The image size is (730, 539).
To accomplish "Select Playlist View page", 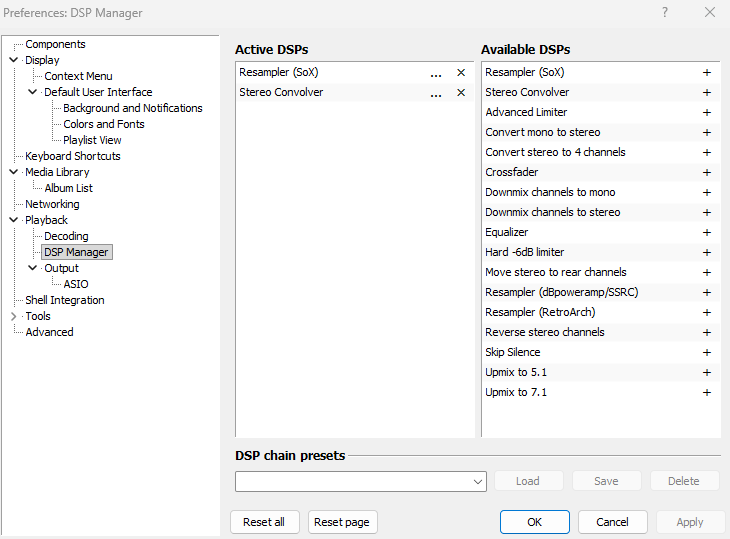I will point(92,140).
